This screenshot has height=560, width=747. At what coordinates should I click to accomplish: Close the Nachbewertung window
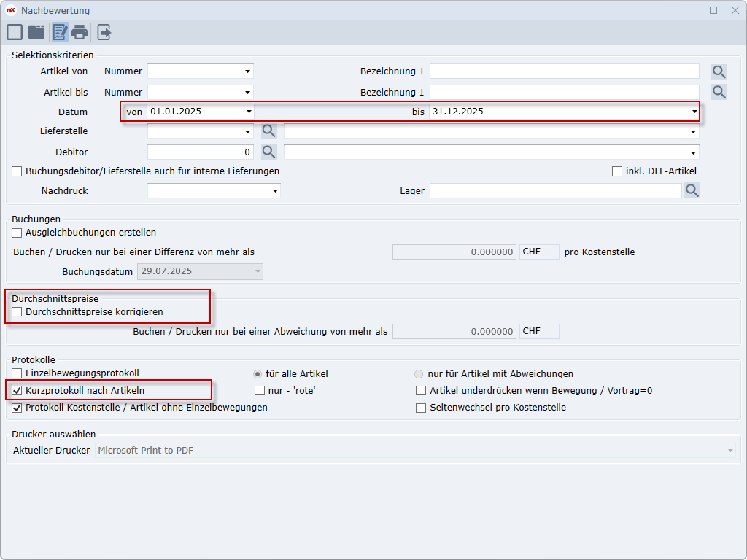[735, 10]
